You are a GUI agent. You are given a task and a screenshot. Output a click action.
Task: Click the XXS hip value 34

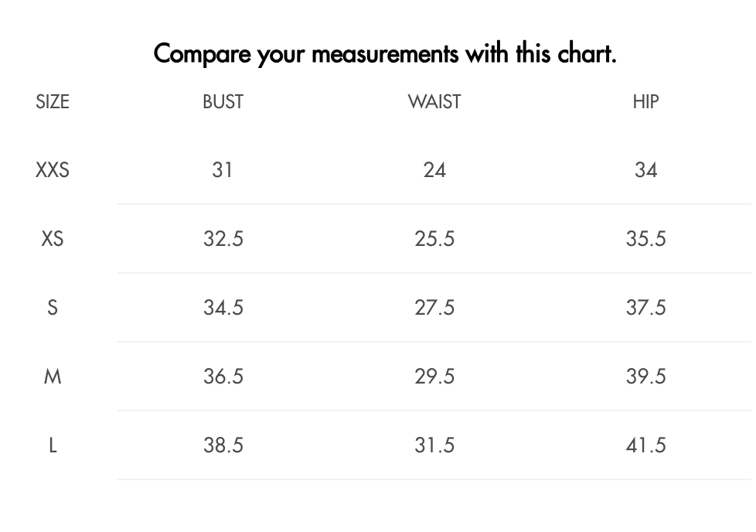click(645, 170)
